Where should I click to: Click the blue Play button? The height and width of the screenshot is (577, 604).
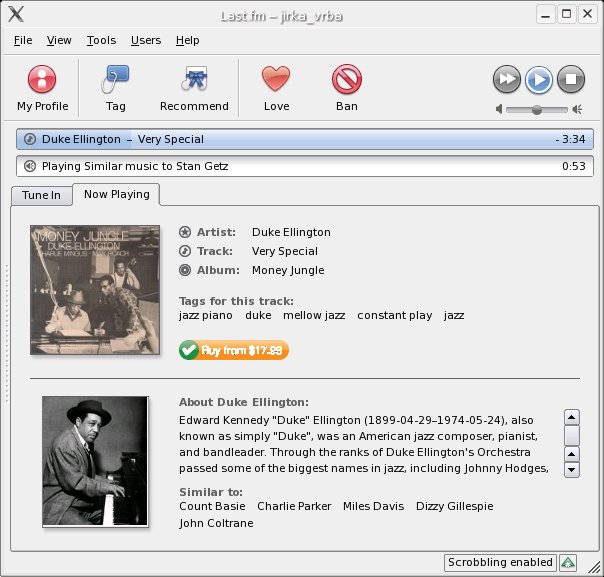click(539, 80)
